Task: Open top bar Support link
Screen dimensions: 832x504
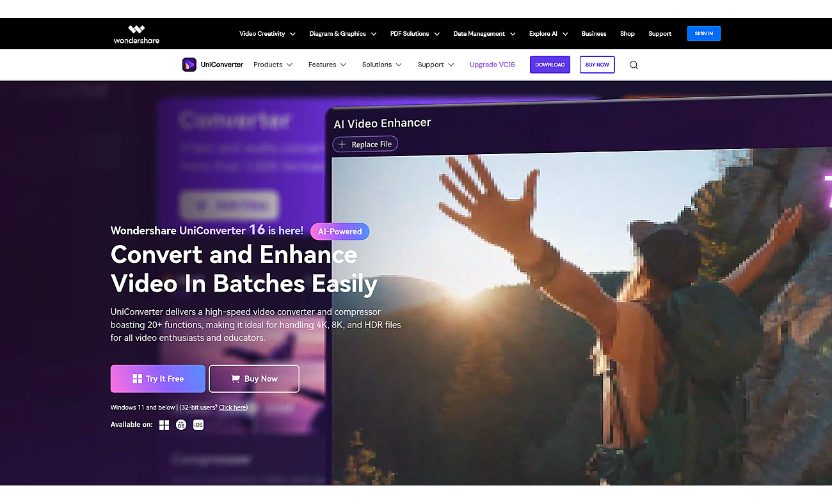Action: (x=660, y=34)
